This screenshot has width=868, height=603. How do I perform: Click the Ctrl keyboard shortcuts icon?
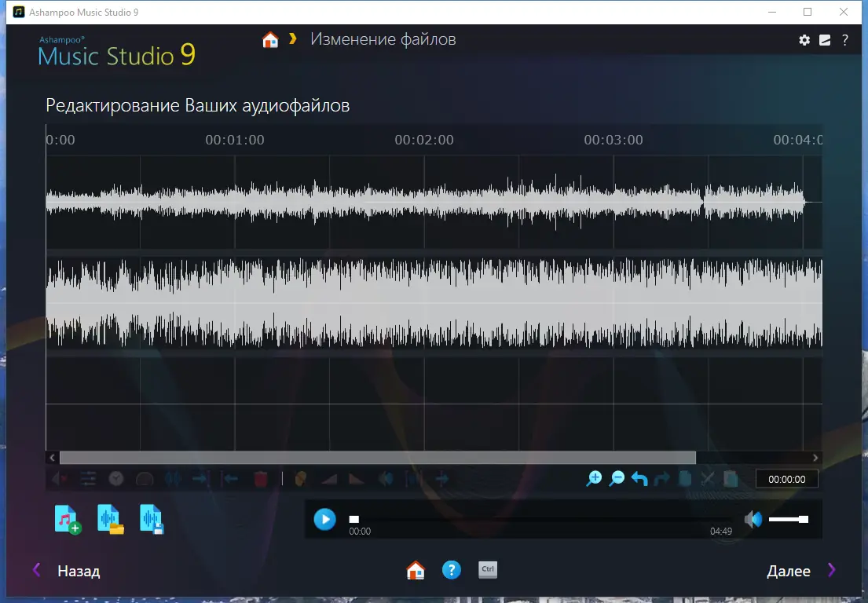488,570
